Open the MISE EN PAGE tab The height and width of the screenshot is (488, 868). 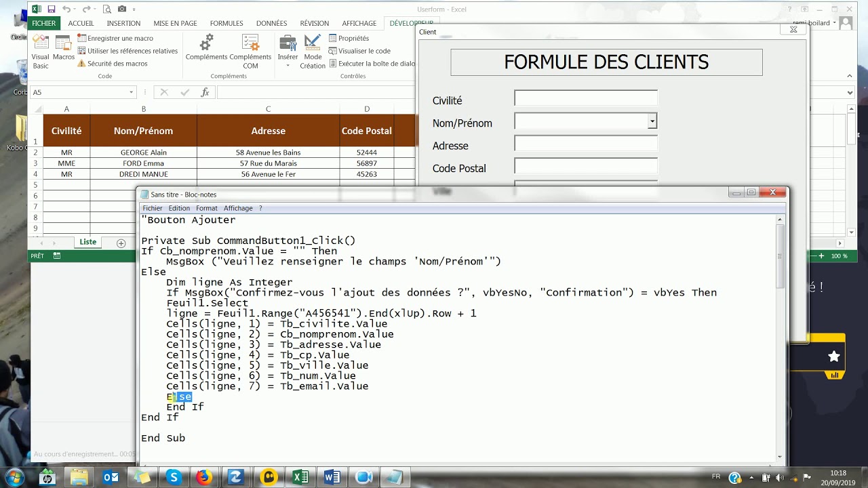[175, 23]
